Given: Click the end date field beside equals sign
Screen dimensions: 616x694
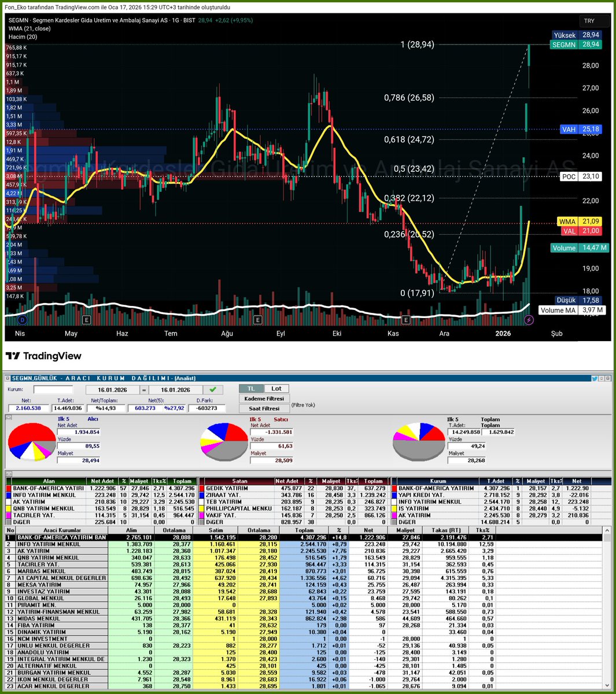Looking at the screenshot, I should pyautogui.click(x=176, y=390).
